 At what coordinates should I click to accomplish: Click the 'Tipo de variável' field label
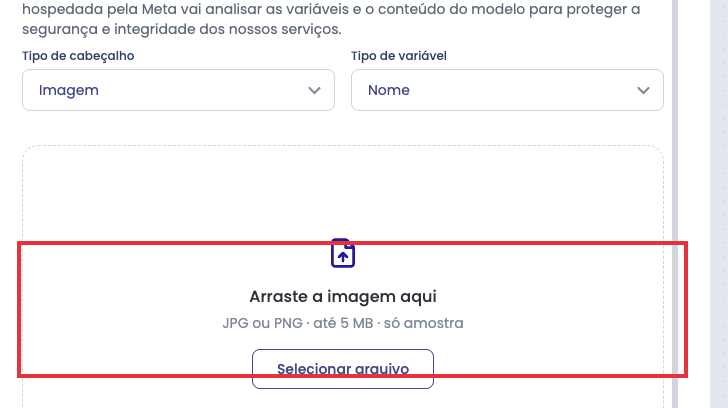399,56
